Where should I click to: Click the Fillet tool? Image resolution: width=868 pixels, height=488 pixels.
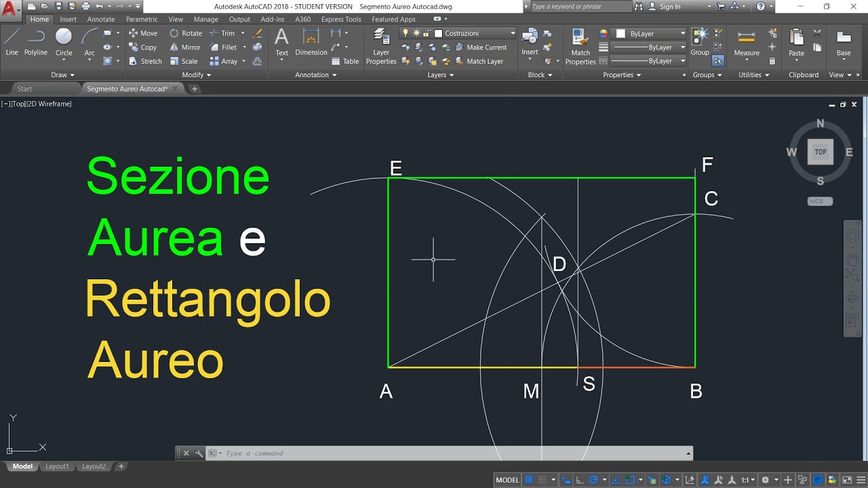224,47
